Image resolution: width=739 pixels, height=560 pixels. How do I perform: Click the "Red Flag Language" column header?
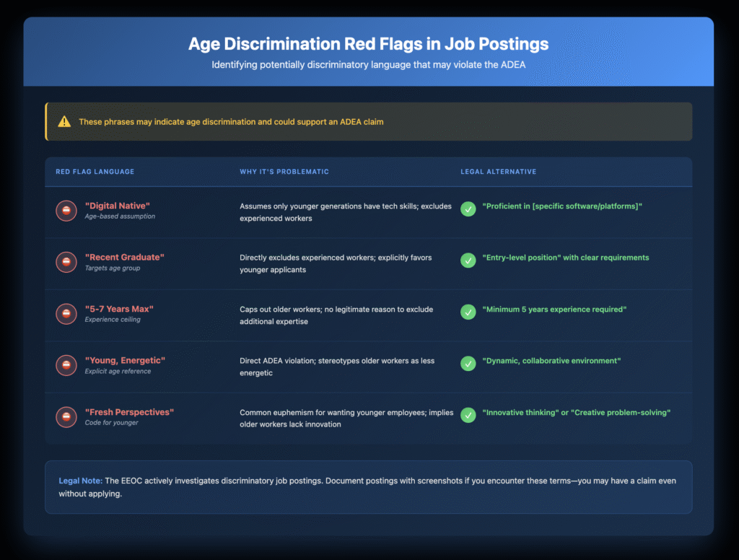tap(95, 172)
